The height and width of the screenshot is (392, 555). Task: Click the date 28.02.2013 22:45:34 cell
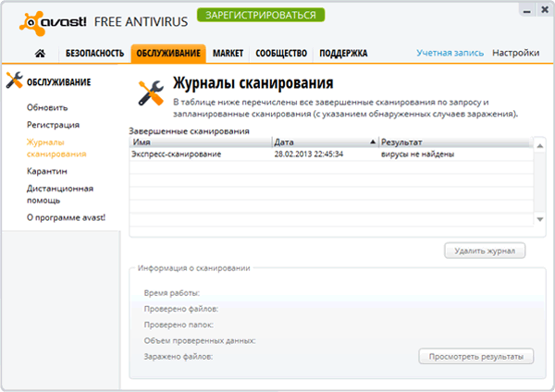[309, 154]
